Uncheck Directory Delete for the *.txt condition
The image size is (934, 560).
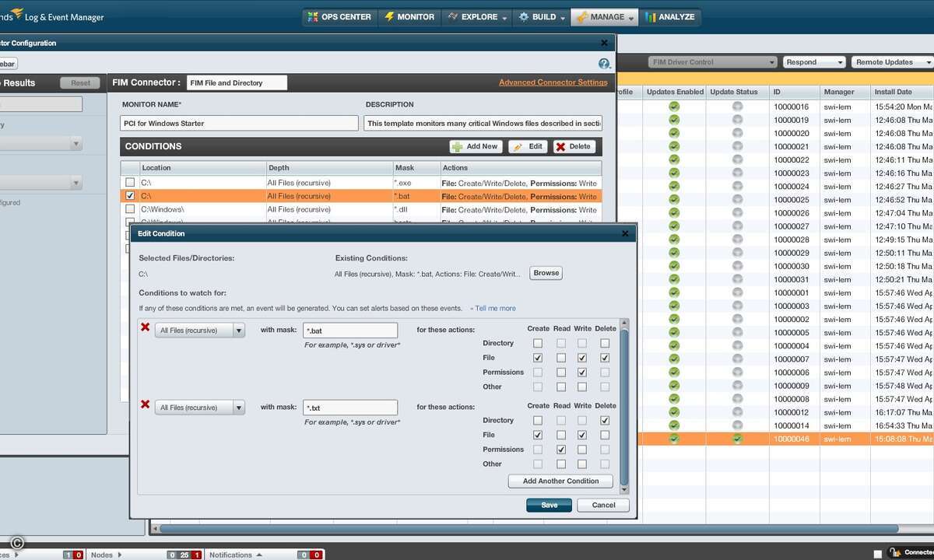[x=605, y=420]
